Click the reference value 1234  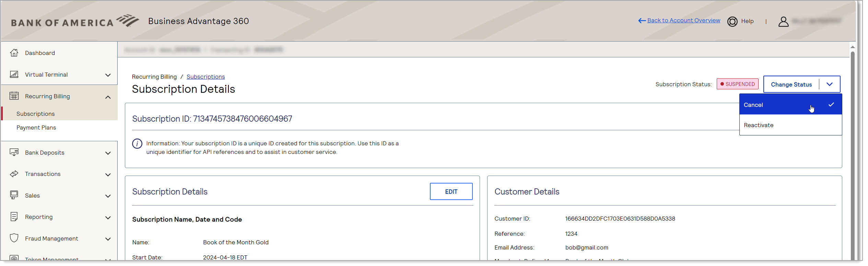[x=571, y=234]
